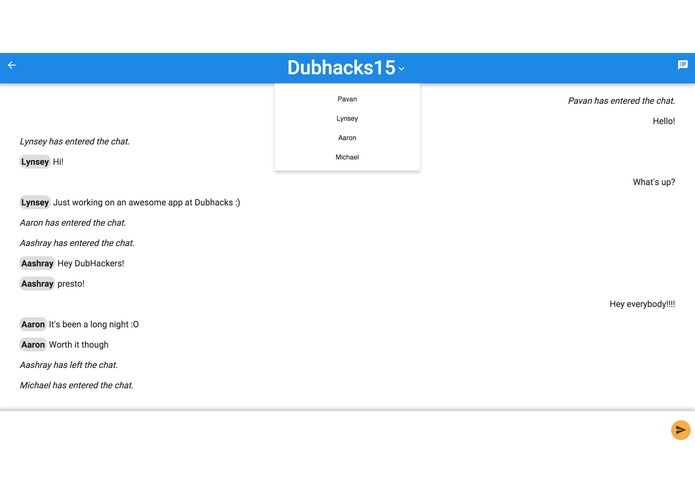Select Pavan in the member list

pos(347,99)
